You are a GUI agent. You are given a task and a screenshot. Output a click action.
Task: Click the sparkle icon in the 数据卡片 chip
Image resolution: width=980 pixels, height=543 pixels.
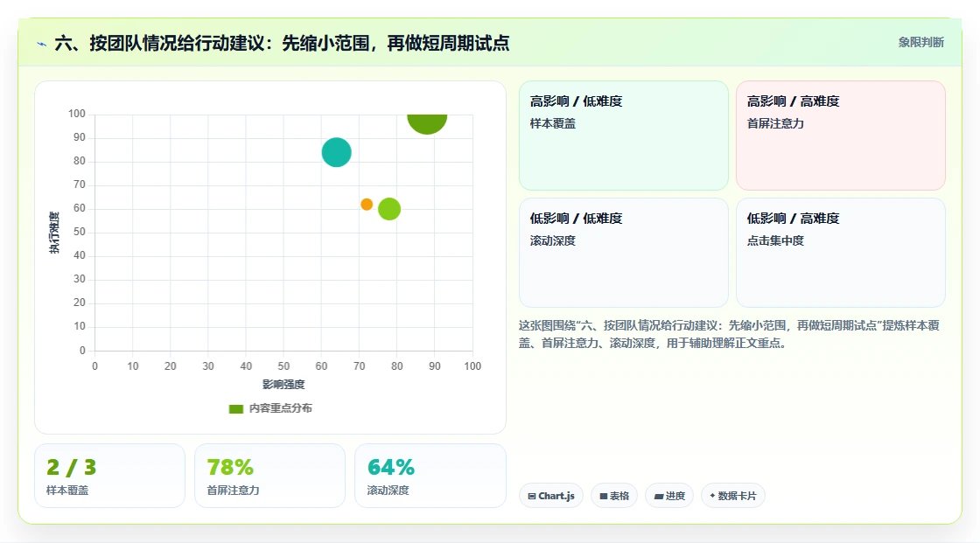(712, 496)
